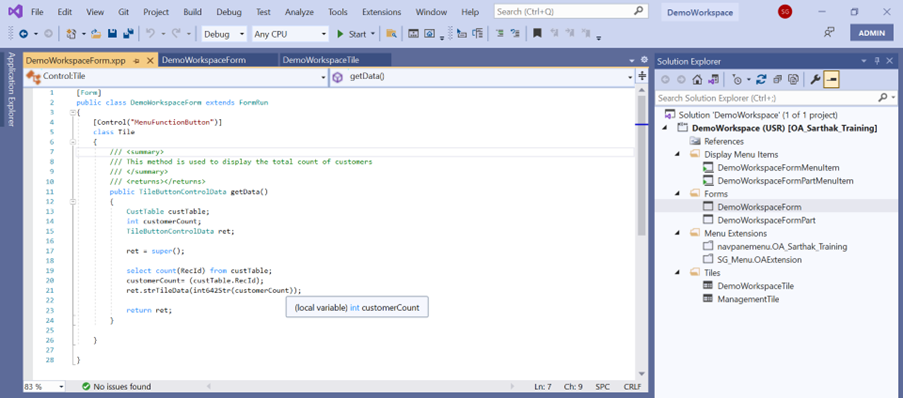The height and width of the screenshot is (398, 903).
Task: Click the Undo arrow icon
Action: point(150,34)
